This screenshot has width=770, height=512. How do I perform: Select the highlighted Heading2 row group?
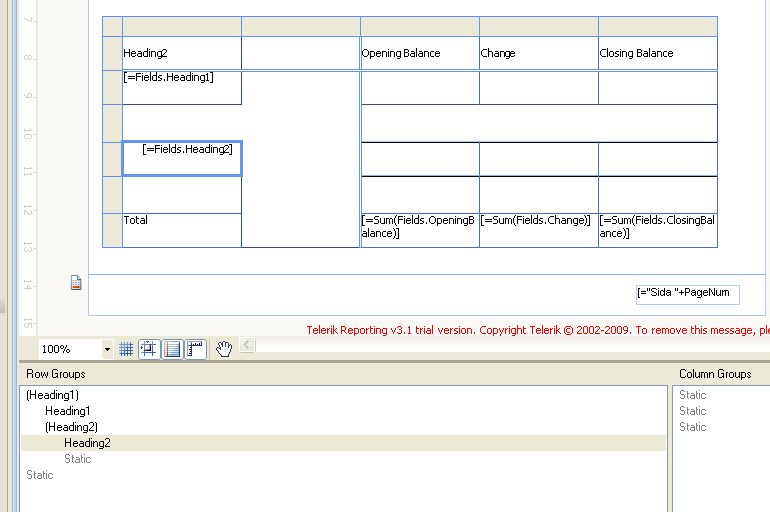tap(87, 443)
